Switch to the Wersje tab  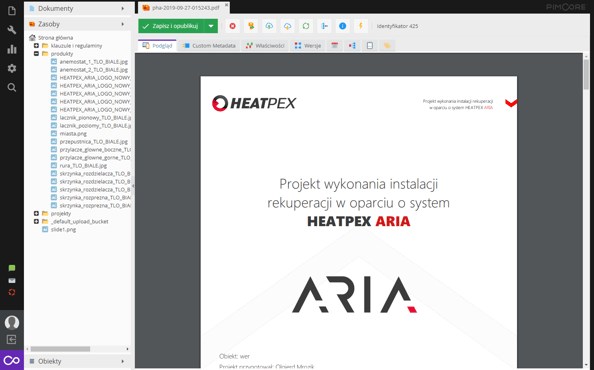(x=308, y=45)
